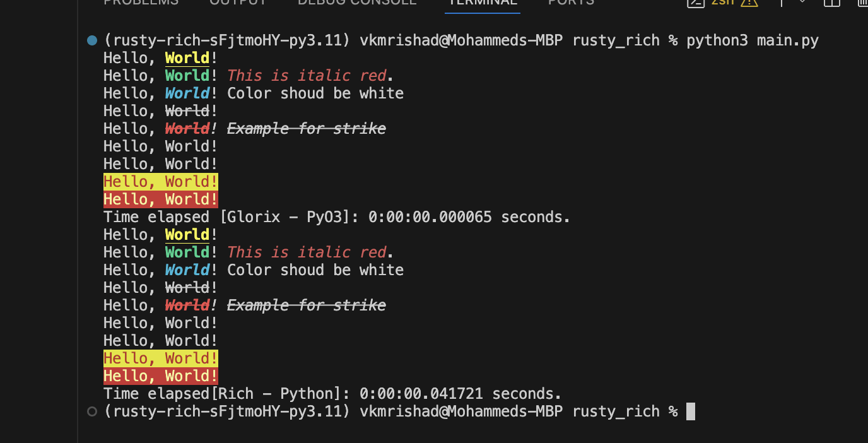Open the terminal profile dropdown chevron

tap(802, 3)
